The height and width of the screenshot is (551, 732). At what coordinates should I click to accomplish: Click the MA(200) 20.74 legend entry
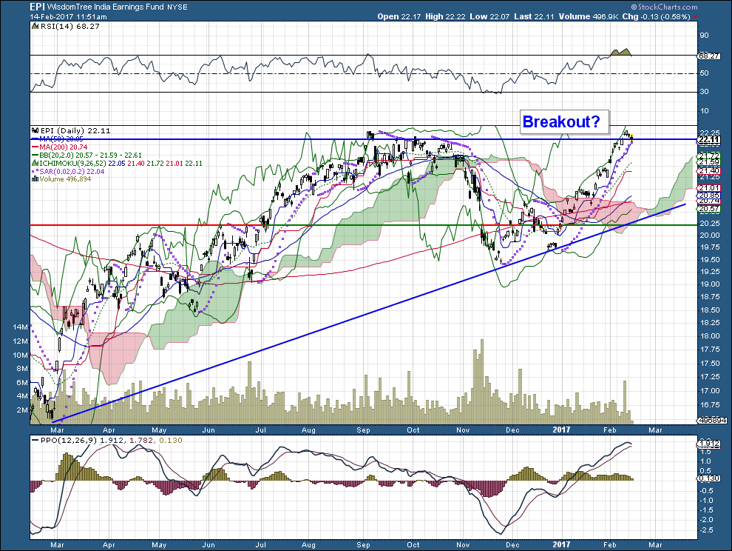[x=64, y=147]
